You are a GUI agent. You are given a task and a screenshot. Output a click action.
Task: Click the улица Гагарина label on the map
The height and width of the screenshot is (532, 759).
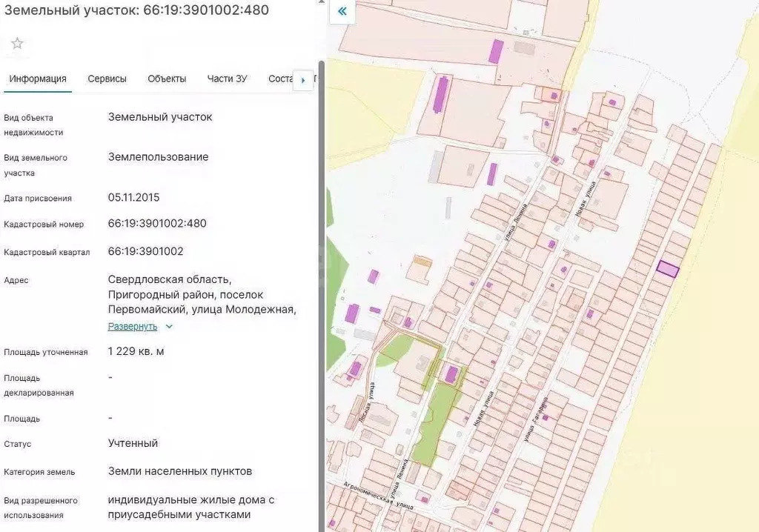tap(535, 419)
